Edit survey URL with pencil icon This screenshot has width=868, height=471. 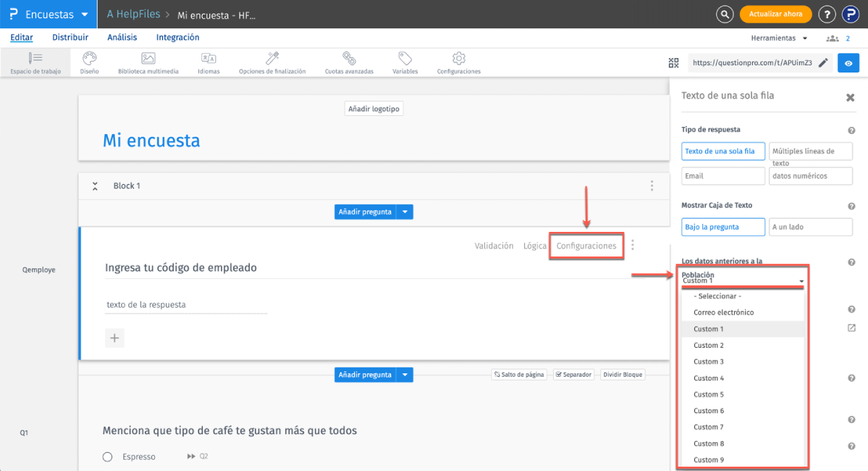tap(823, 62)
